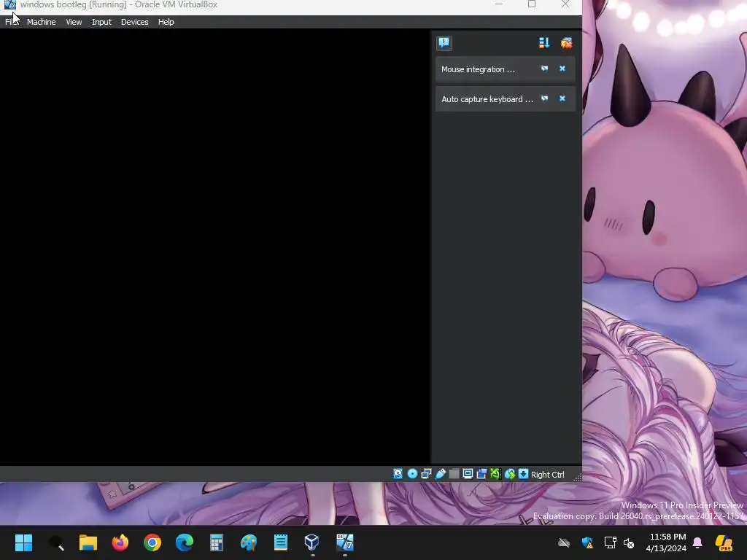Click the green CPU features status icon
Viewport: 747px width, 560px height.
[x=495, y=474]
